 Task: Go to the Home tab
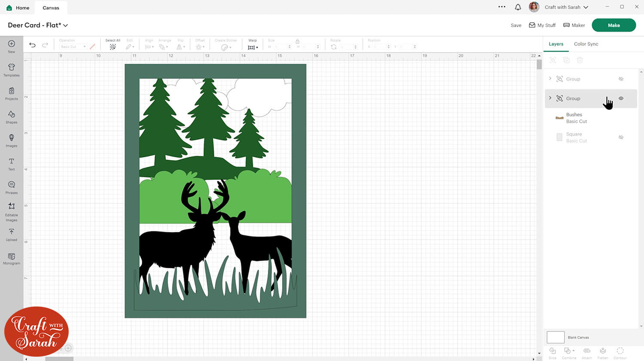coord(18,8)
